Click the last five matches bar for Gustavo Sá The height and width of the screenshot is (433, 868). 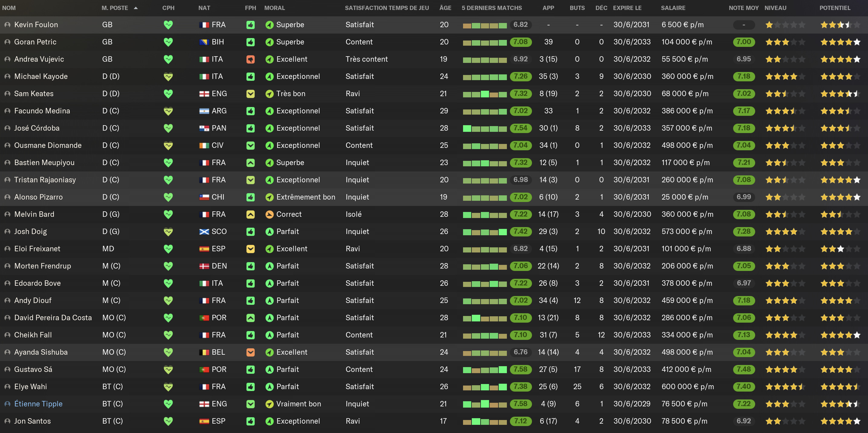pos(485,370)
